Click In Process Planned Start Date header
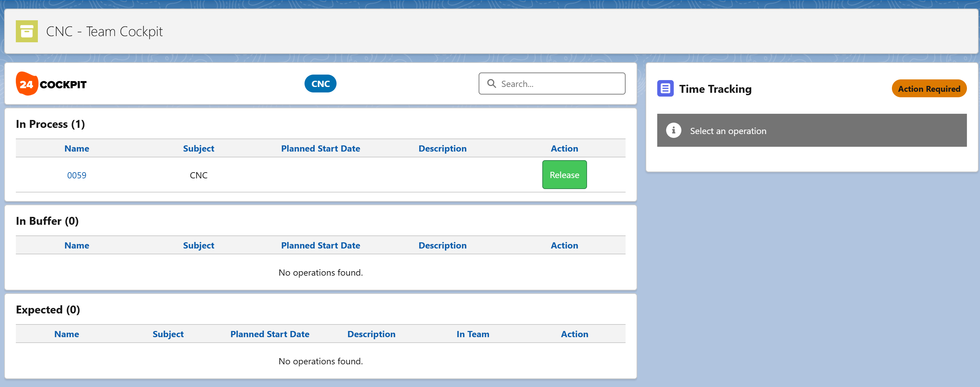This screenshot has height=387, width=980. click(x=320, y=148)
